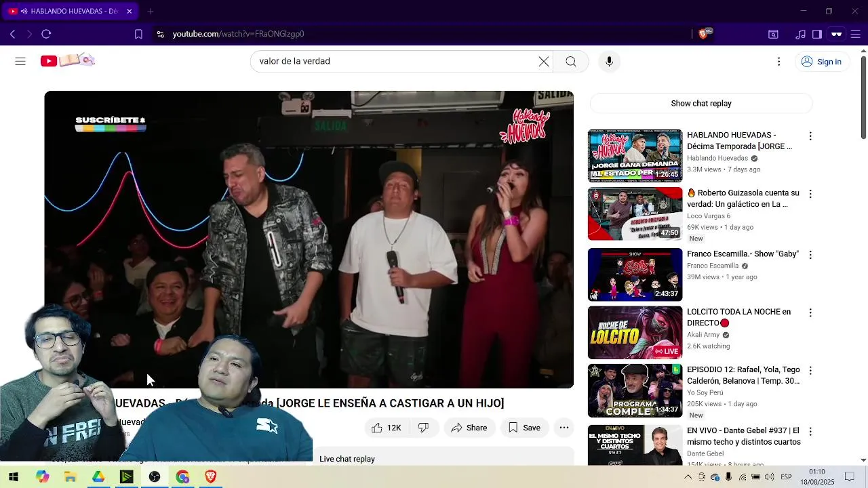
Task: Go to the YouTube home logo
Action: (67, 61)
